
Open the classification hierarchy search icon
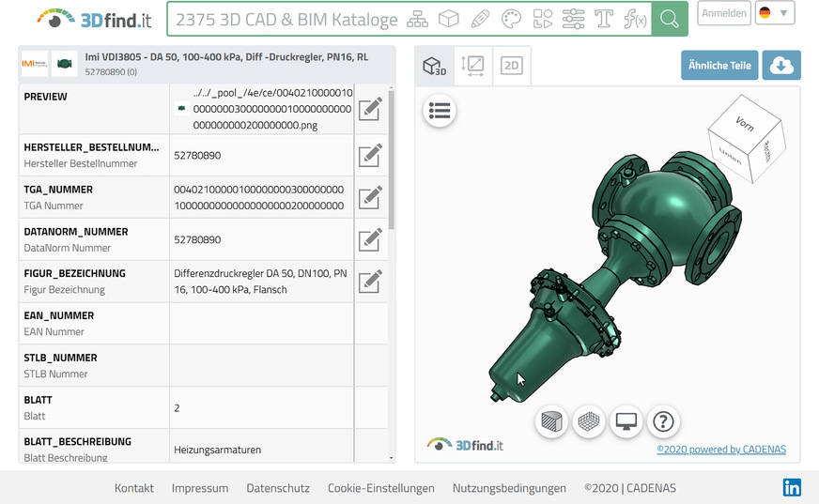click(417, 19)
